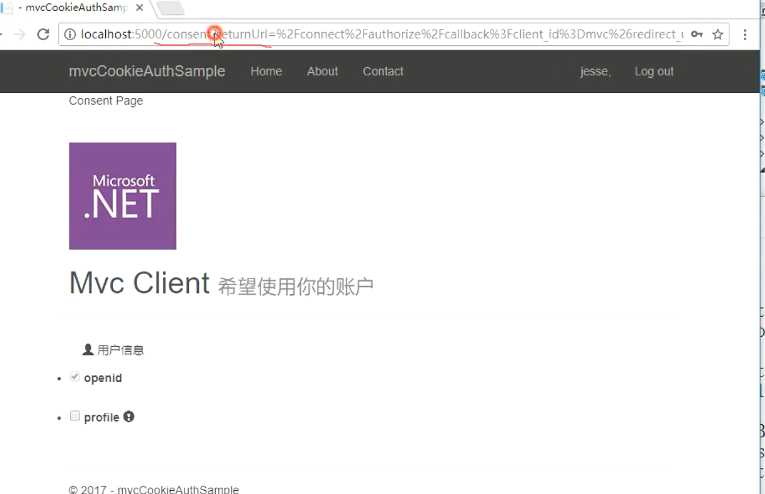Toggle the openid scope checkbox
This screenshot has height=494, width=765.
(75, 377)
